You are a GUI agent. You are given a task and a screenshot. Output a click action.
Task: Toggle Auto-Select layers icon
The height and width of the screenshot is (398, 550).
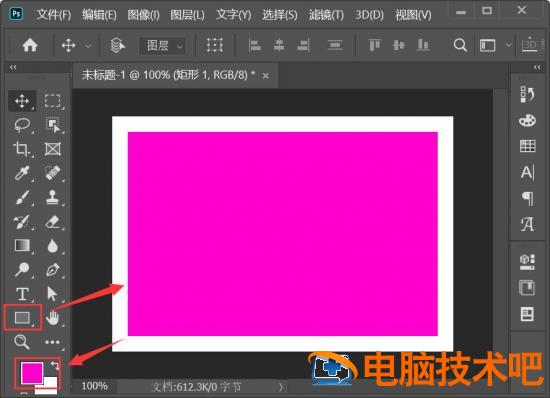[118, 45]
